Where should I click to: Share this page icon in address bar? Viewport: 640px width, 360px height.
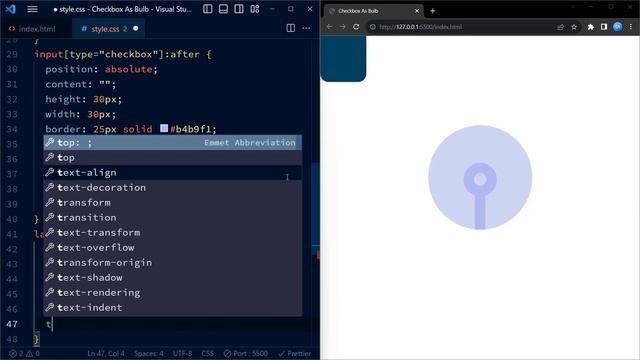tap(560, 27)
